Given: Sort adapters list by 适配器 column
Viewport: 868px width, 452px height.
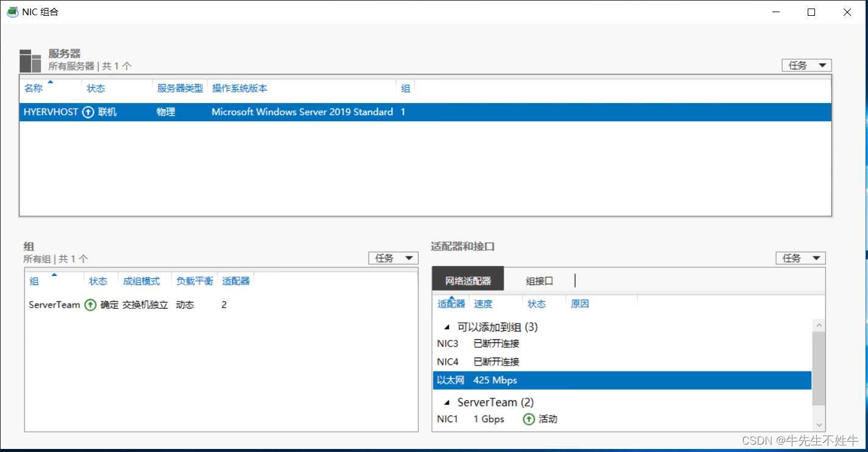Looking at the screenshot, I should point(451,304).
